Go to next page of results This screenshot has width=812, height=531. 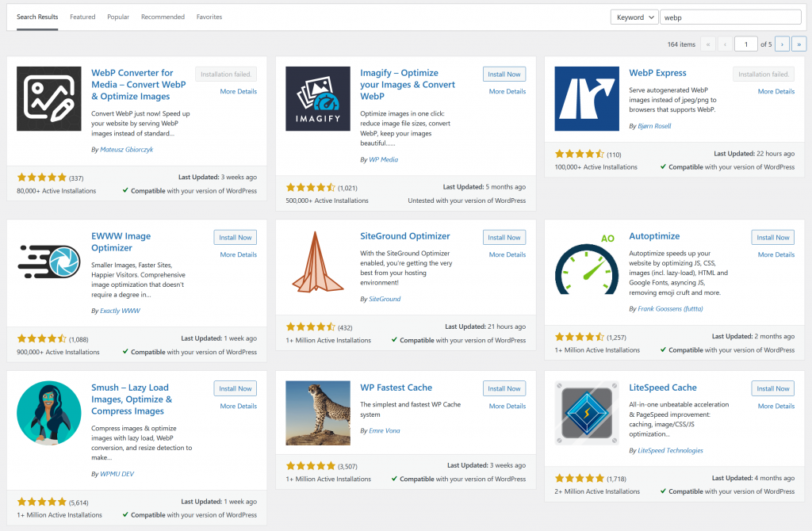pyautogui.click(x=782, y=44)
